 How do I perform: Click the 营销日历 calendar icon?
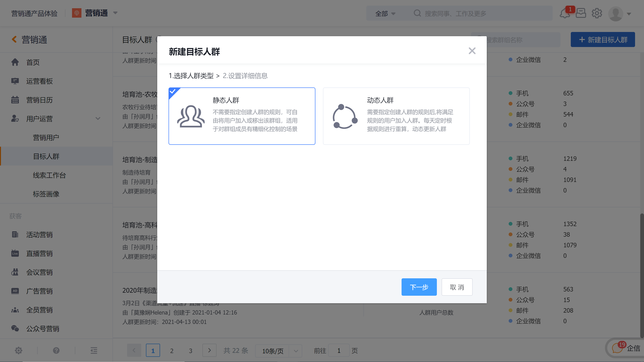coord(15,100)
